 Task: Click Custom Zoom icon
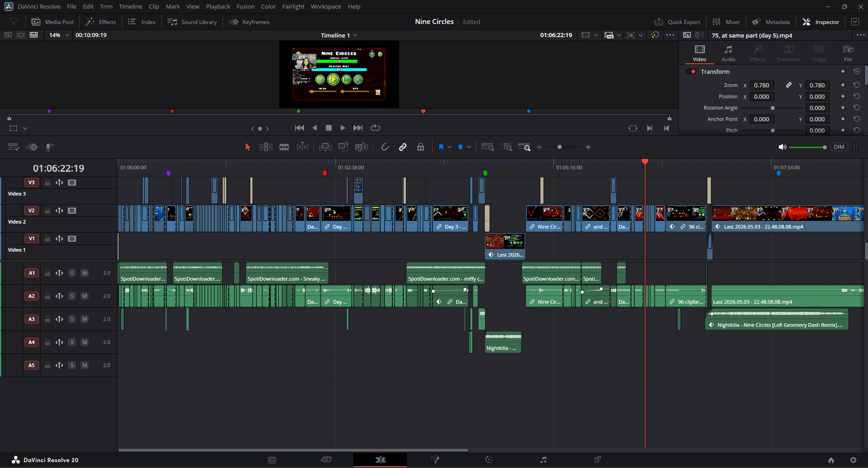click(524, 147)
